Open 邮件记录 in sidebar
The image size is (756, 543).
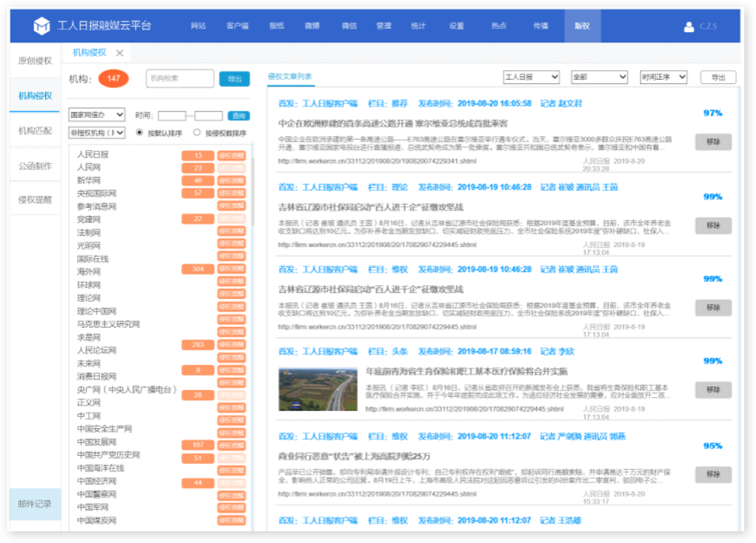pos(35,504)
